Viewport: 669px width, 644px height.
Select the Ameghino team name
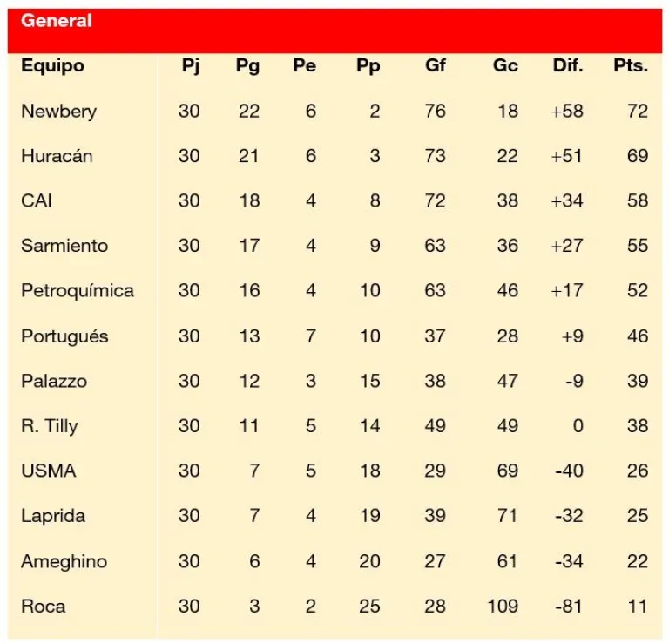64,561
